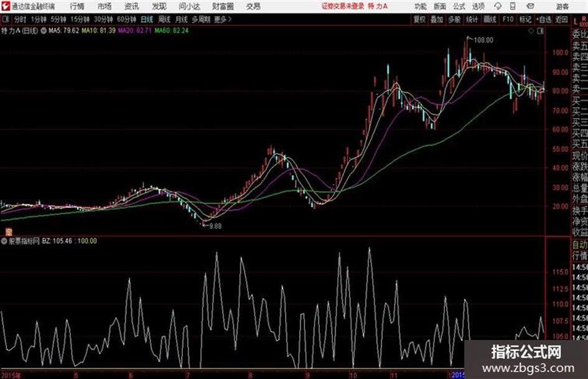Click the MA60: 82.24 label
The image size is (588, 379).
171,30
